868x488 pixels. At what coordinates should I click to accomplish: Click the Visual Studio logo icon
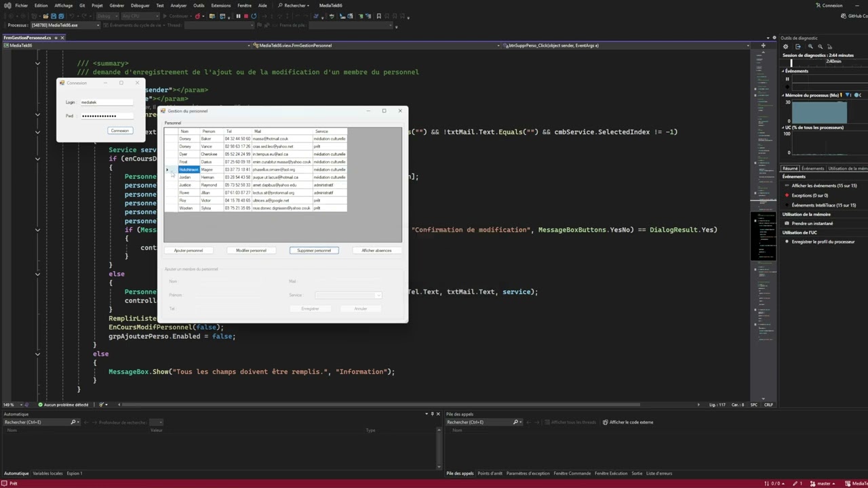(6, 5)
